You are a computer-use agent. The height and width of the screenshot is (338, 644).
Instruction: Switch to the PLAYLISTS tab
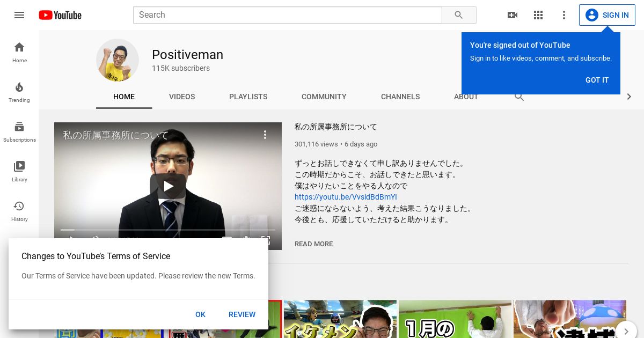coord(248,97)
